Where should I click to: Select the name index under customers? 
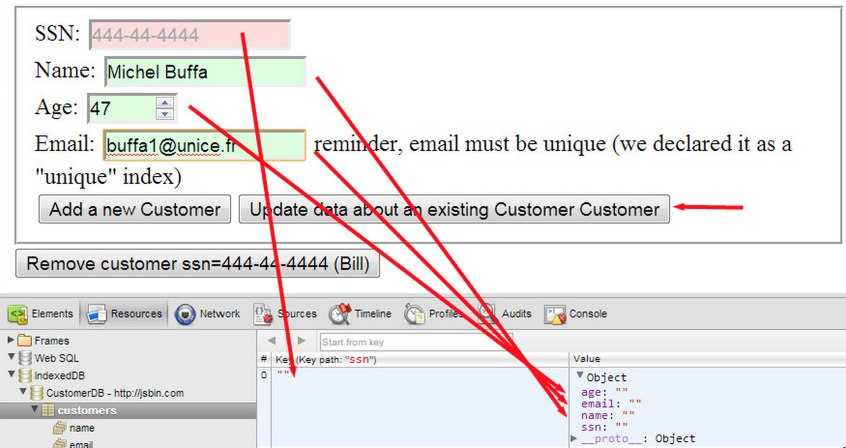(82, 427)
